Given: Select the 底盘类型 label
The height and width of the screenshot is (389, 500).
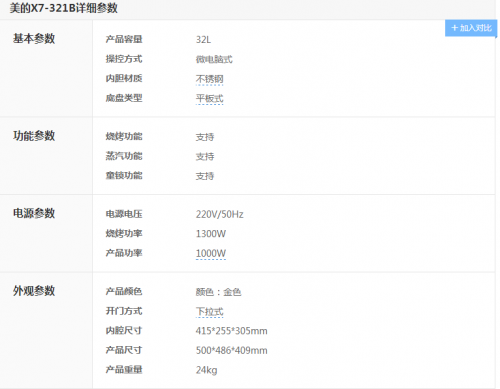Looking at the screenshot, I should (124, 98).
